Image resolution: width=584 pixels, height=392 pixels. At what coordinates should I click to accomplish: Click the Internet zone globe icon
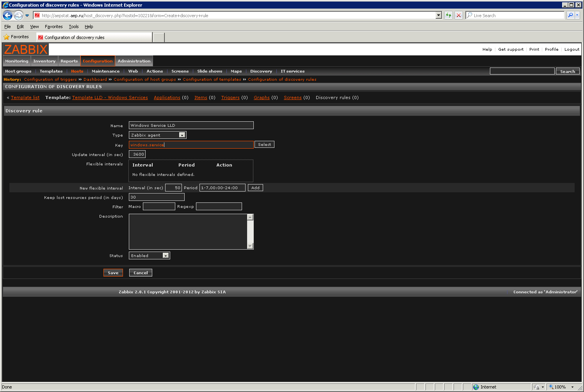coord(476,387)
